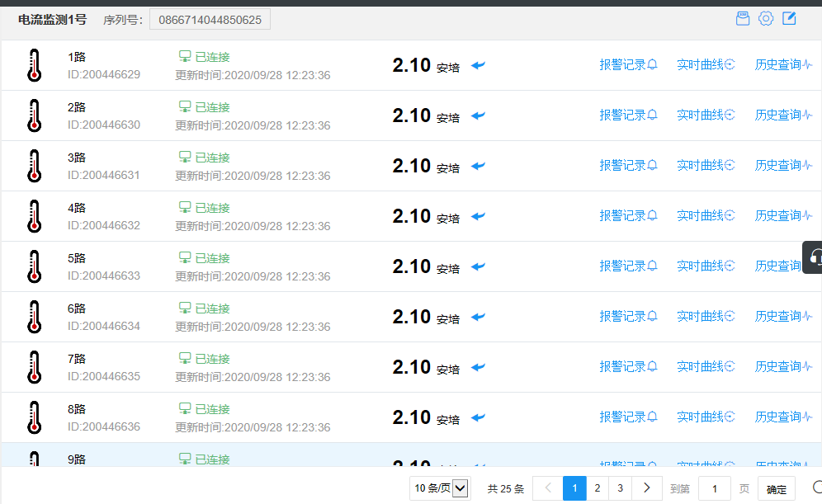
Task: Click the blue arrow next to 1路 reading
Action: [x=478, y=65]
